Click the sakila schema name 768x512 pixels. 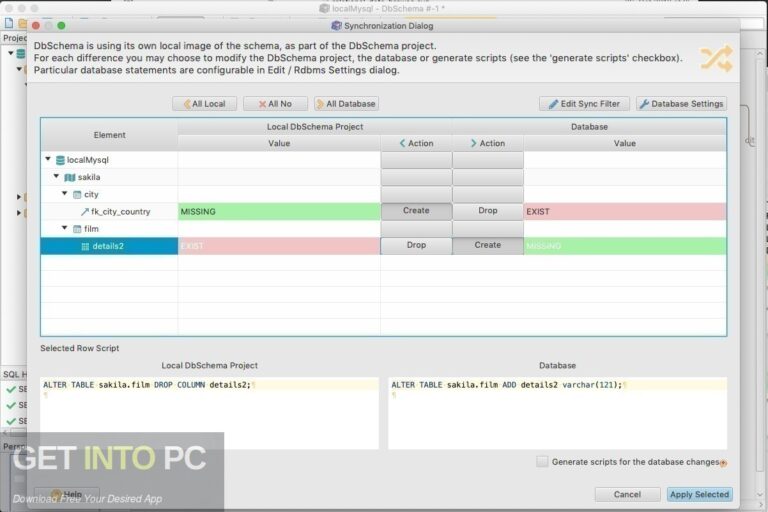click(x=89, y=177)
